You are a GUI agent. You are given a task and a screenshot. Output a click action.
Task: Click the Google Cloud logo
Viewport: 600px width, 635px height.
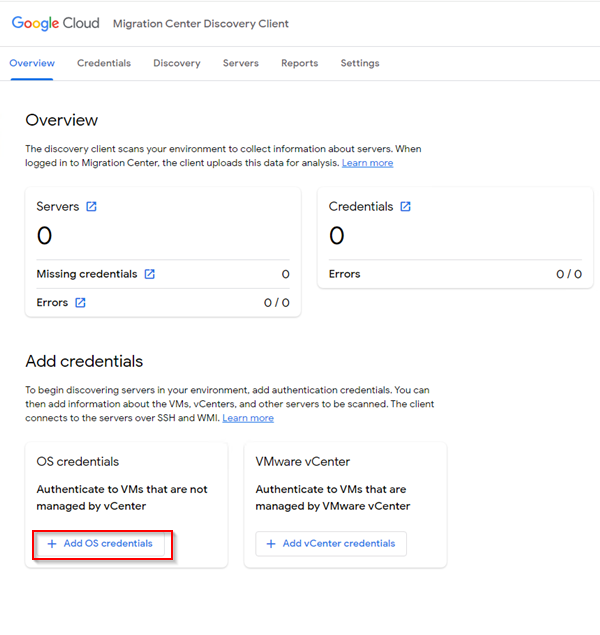(x=55, y=23)
